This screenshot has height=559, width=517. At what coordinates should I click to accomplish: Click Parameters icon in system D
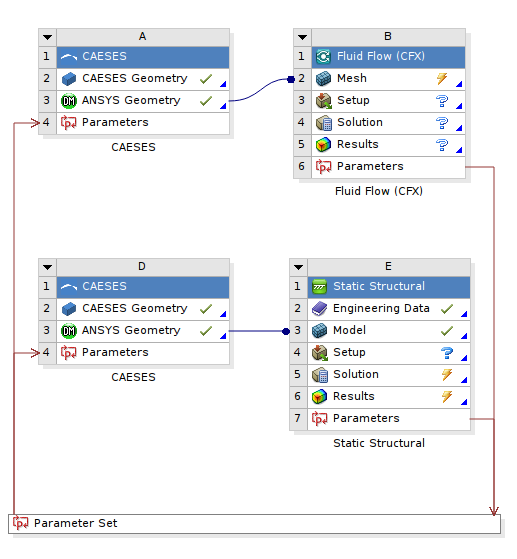69,353
